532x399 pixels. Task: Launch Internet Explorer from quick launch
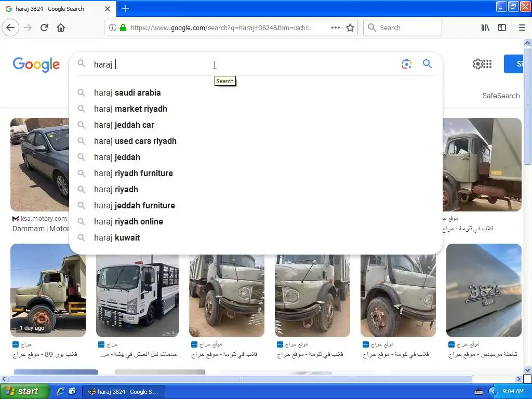point(61,391)
